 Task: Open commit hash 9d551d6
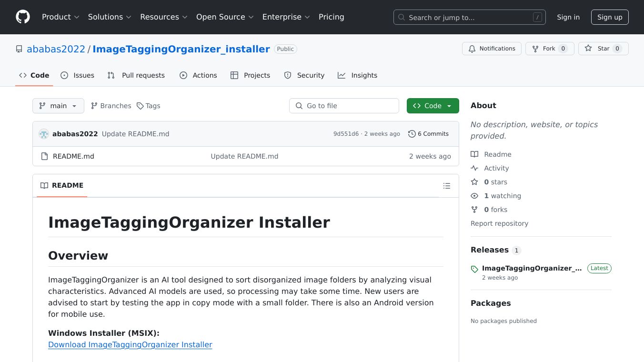(x=346, y=134)
